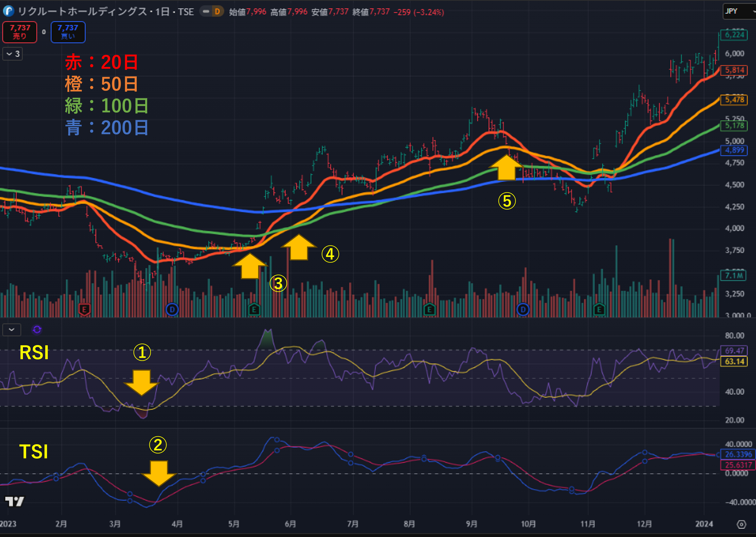Click the blue D dividend marker near April
Screen dimensions: 756x537
(x=172, y=310)
